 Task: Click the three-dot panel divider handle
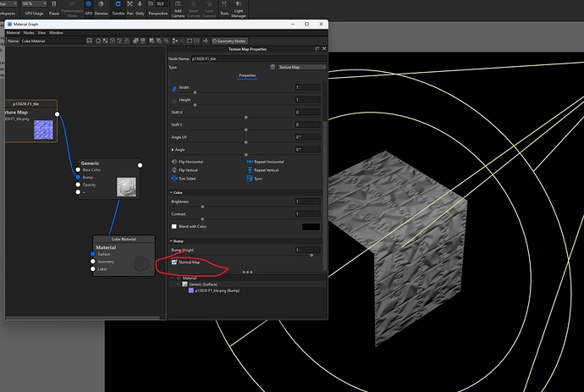pos(247,272)
